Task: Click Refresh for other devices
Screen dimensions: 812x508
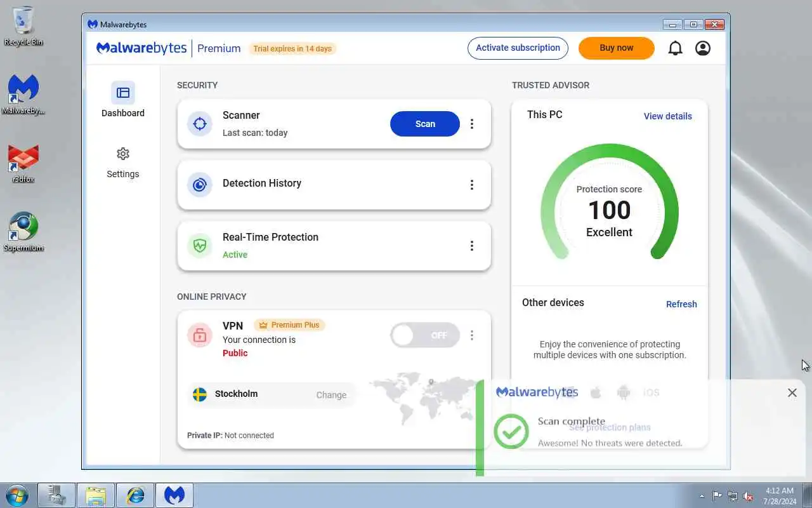Action: pos(681,304)
